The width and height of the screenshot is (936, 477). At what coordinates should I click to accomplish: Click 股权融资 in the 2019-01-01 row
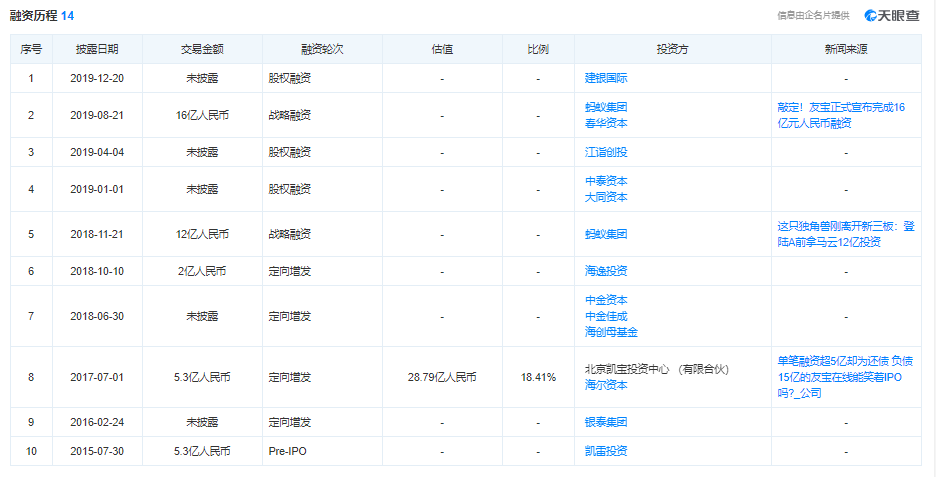click(x=290, y=189)
